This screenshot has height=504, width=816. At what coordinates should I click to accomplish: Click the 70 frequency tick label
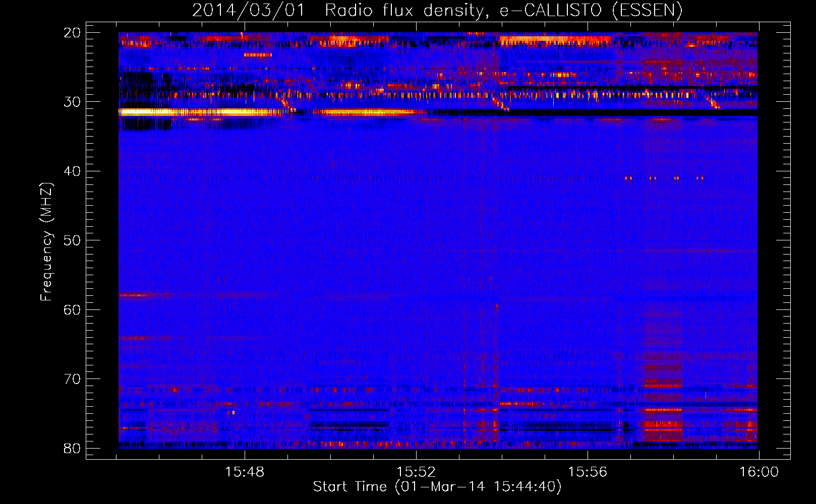pos(72,379)
